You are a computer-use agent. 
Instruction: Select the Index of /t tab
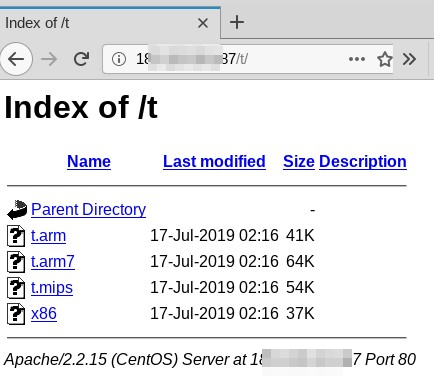(x=110, y=23)
